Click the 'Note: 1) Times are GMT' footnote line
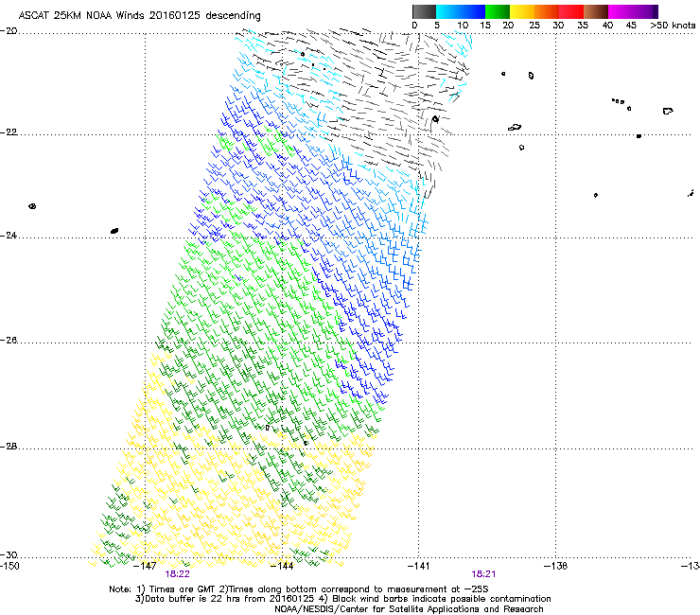Image resolution: width=700 pixels, height=615 pixels. point(299,589)
